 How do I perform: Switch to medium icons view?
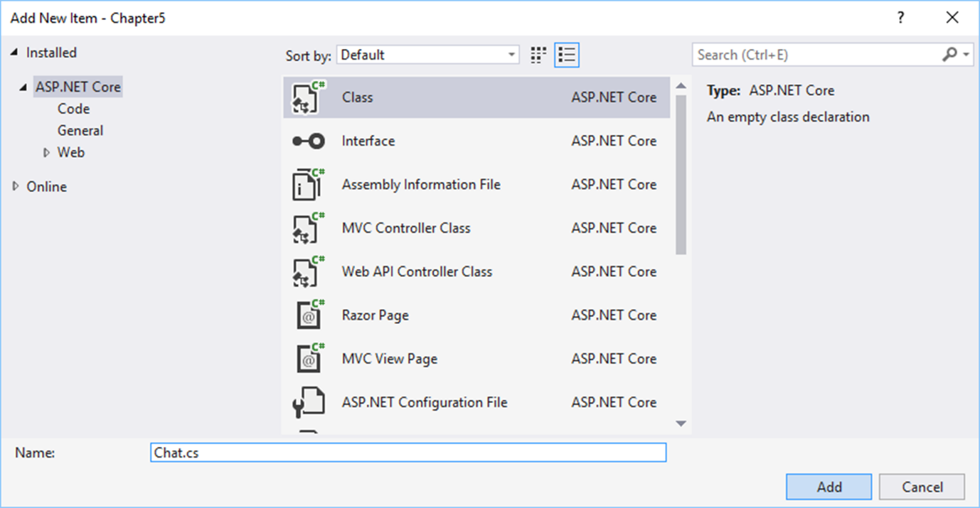[538, 55]
